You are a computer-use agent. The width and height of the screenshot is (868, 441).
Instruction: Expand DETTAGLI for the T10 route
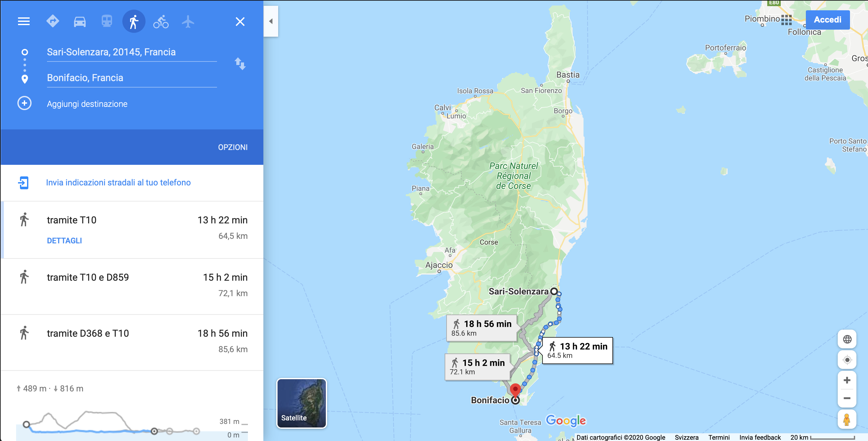click(64, 240)
